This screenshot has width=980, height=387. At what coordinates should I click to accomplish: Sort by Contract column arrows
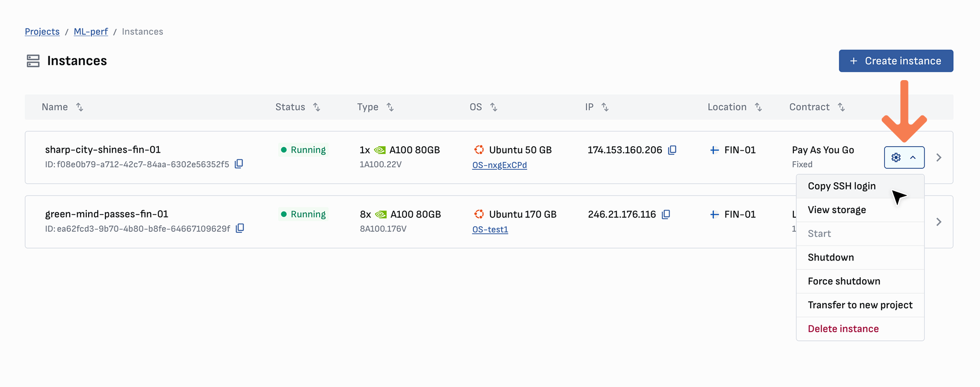coord(841,107)
